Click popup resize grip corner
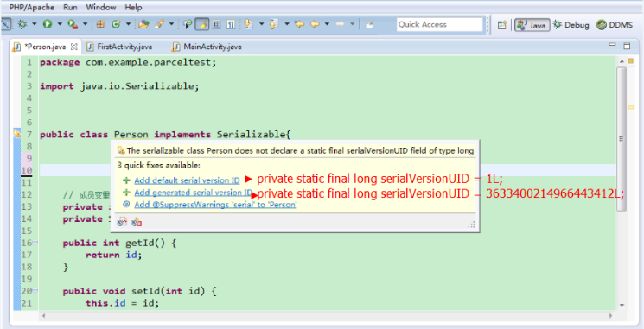 [471, 225]
